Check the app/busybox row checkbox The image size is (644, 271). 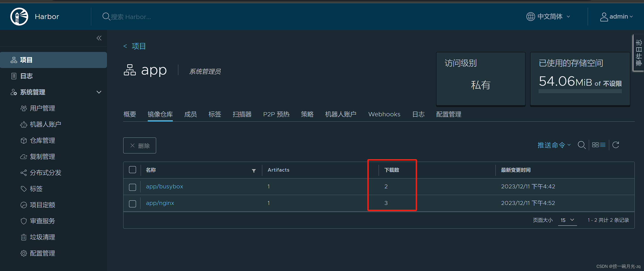coord(133,187)
